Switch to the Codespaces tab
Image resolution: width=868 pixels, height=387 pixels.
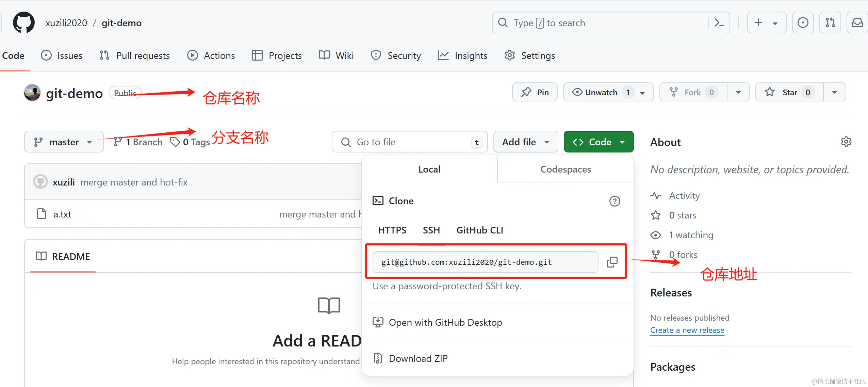566,169
